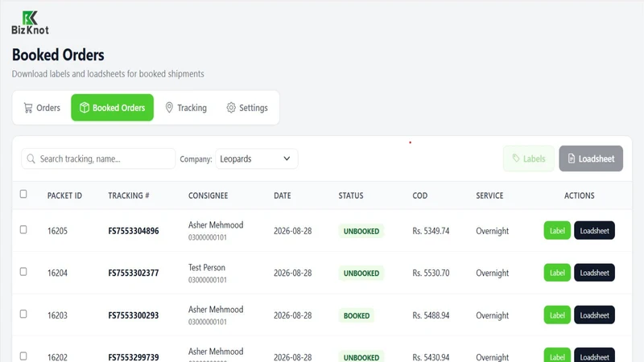This screenshot has height=362, width=644.
Task: Click the BizKnot logo
Action: [30, 23]
